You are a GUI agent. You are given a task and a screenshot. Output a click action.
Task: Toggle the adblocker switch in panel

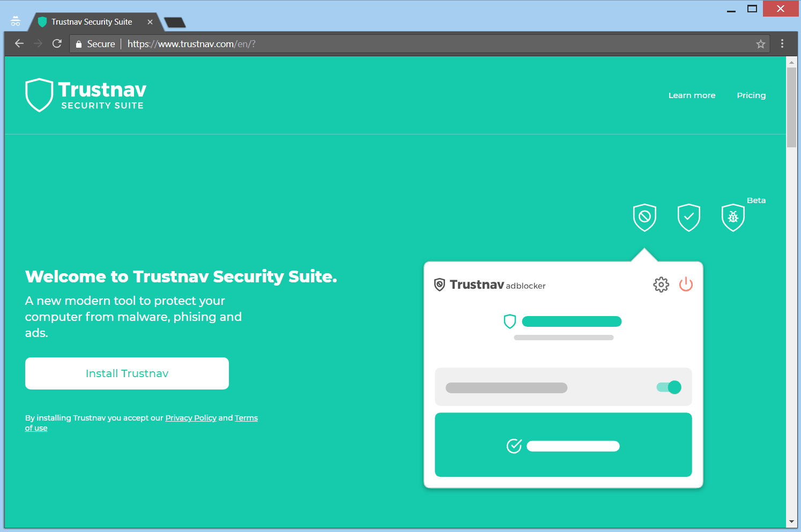point(669,387)
